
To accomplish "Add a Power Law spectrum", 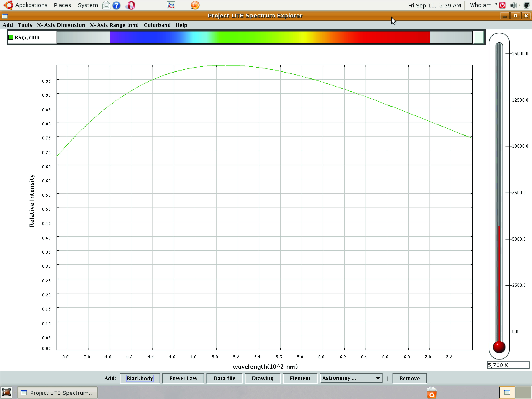I will pyautogui.click(x=183, y=378).
